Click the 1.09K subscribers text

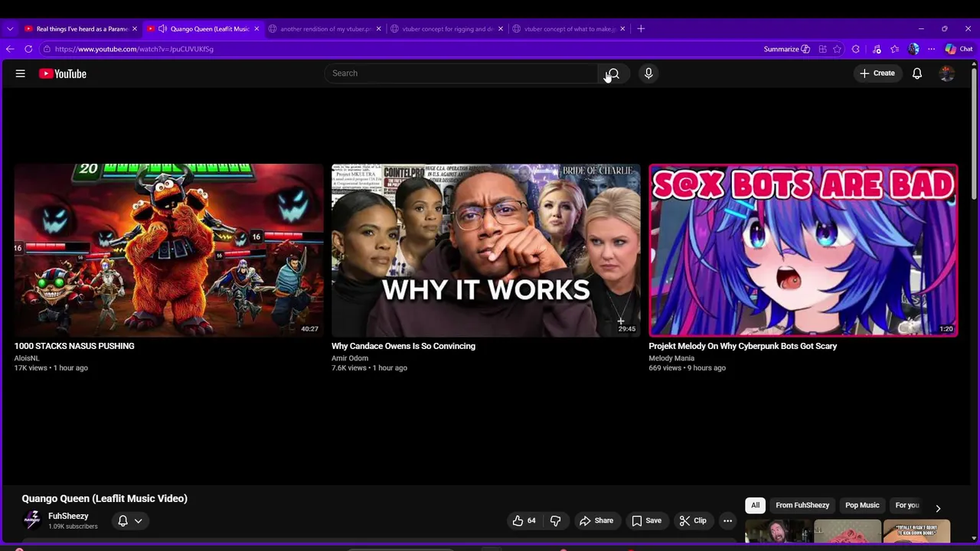pos(73,527)
